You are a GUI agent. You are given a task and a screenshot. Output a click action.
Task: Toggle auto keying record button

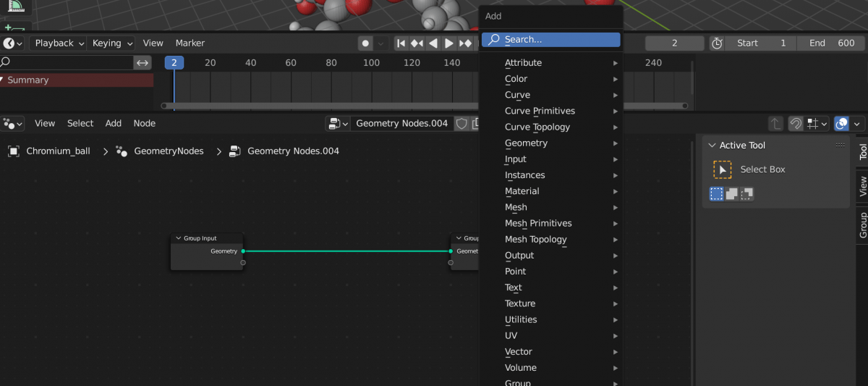365,43
